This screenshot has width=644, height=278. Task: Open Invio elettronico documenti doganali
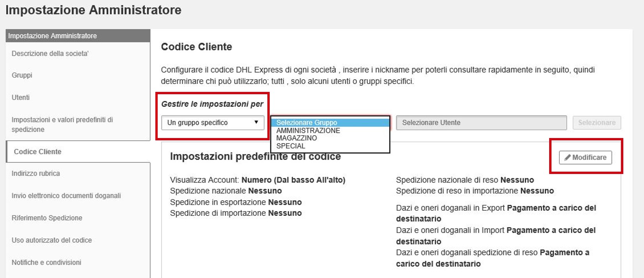66,195
